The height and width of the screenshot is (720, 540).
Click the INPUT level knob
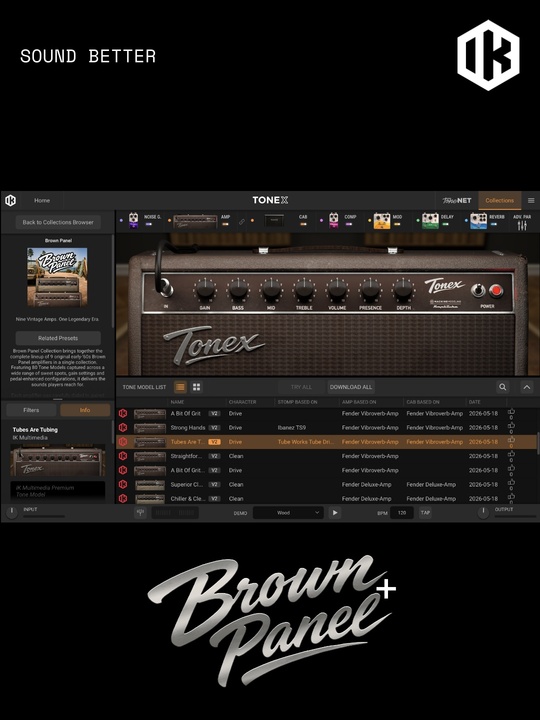point(11,512)
